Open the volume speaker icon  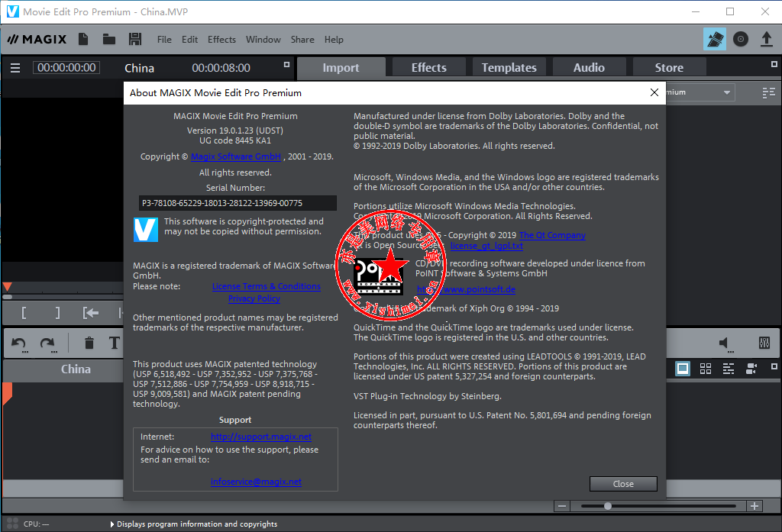point(725,343)
